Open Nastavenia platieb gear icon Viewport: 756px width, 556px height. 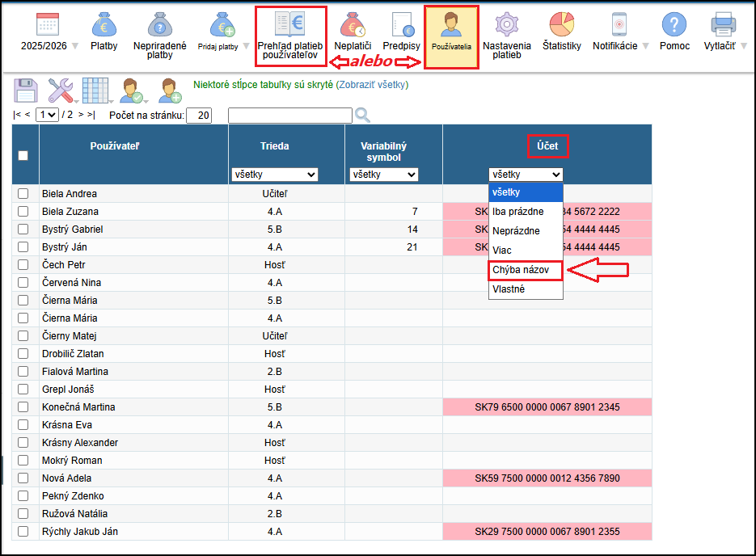(x=507, y=26)
